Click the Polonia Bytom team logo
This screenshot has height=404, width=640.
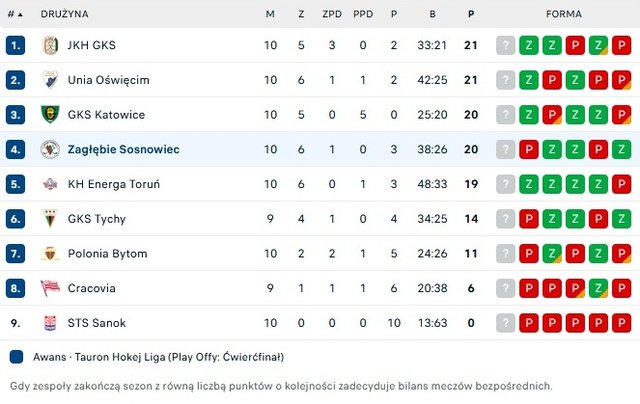(x=50, y=254)
